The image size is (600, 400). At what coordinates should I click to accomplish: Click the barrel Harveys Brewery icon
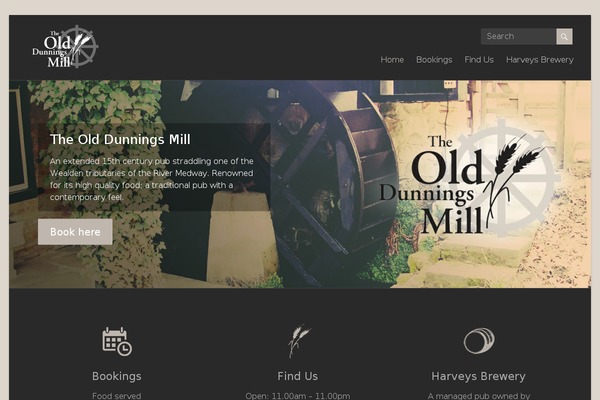479,340
